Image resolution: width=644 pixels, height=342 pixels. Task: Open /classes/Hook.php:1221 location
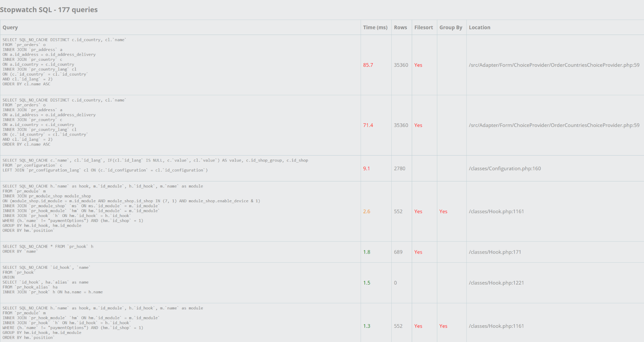(496, 283)
